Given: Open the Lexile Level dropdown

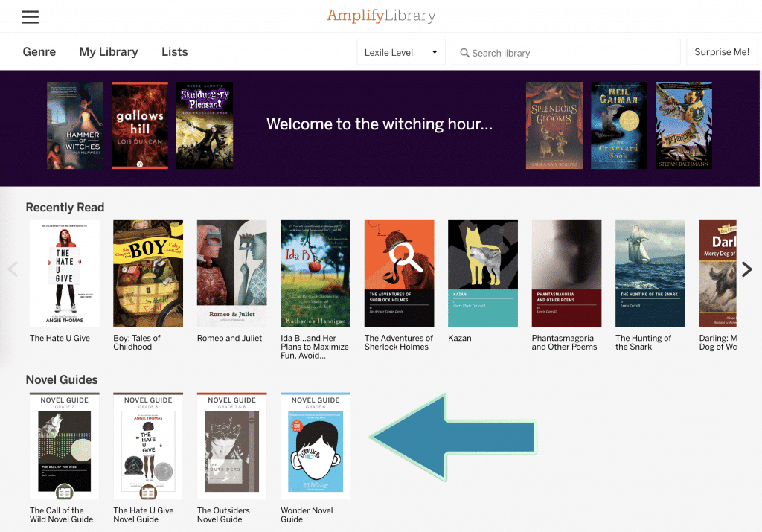Looking at the screenshot, I should (401, 52).
